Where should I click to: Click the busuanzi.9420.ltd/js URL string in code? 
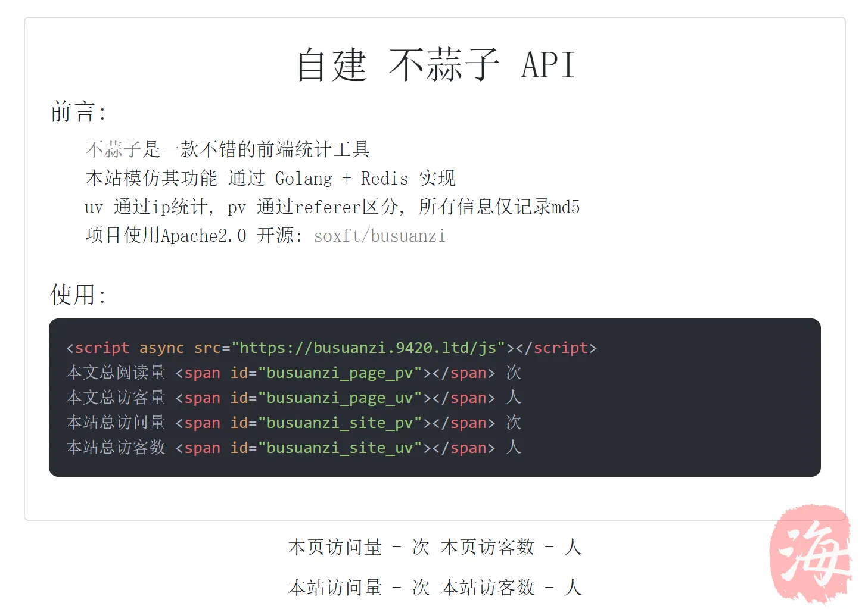click(368, 348)
